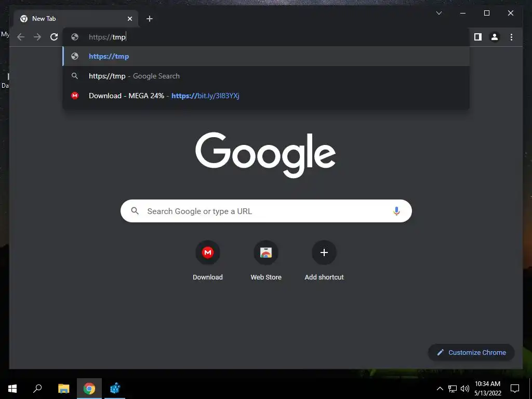Open taskbar search magnifier
The height and width of the screenshot is (399, 532).
pos(37,389)
